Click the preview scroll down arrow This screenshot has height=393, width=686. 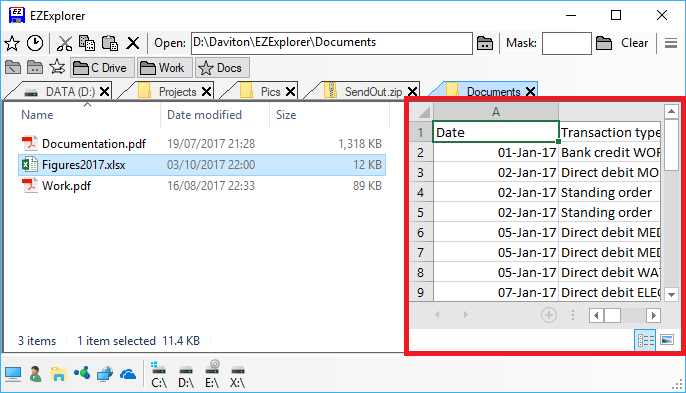tap(672, 295)
